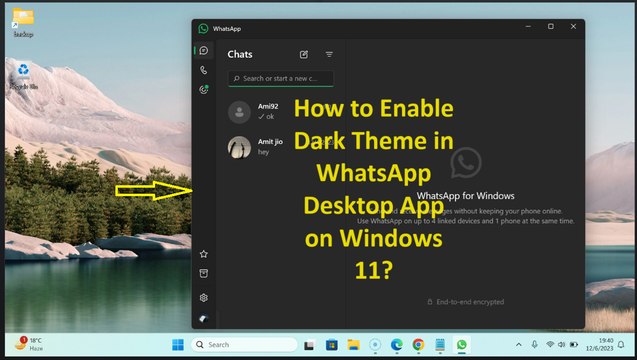Open File Explorer from the taskbar
This screenshot has width=637, height=360.
click(x=353, y=345)
